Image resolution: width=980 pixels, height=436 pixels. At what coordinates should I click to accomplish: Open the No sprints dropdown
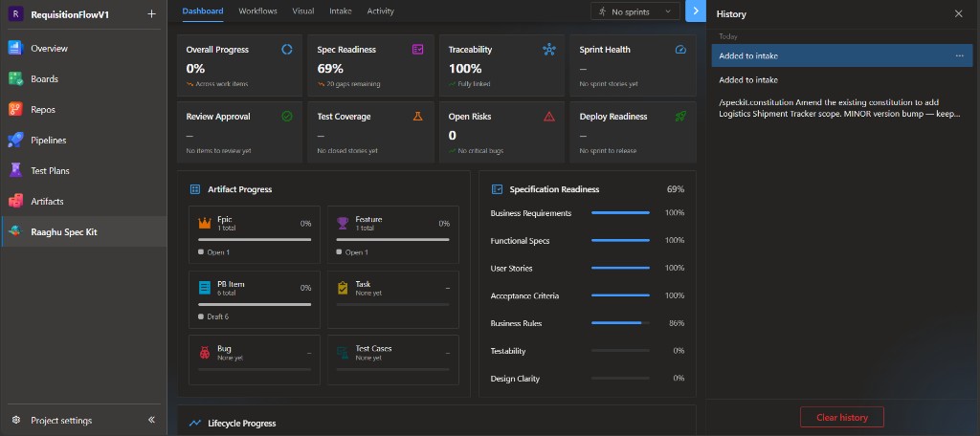635,11
